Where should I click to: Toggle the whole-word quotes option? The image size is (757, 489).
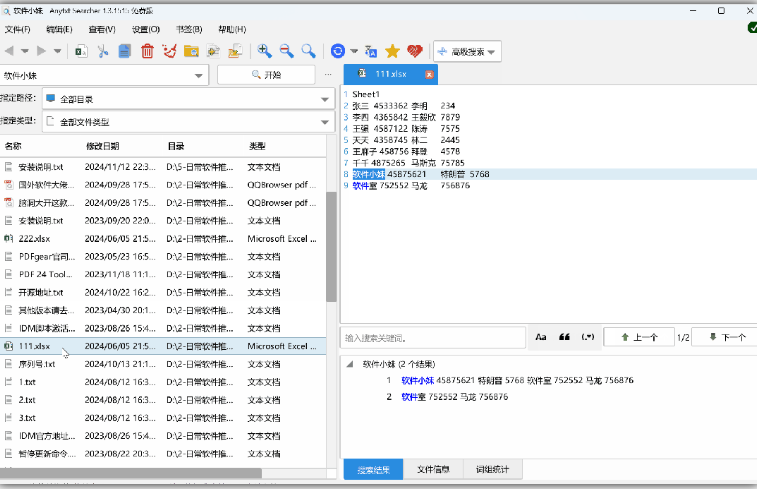[564, 337]
